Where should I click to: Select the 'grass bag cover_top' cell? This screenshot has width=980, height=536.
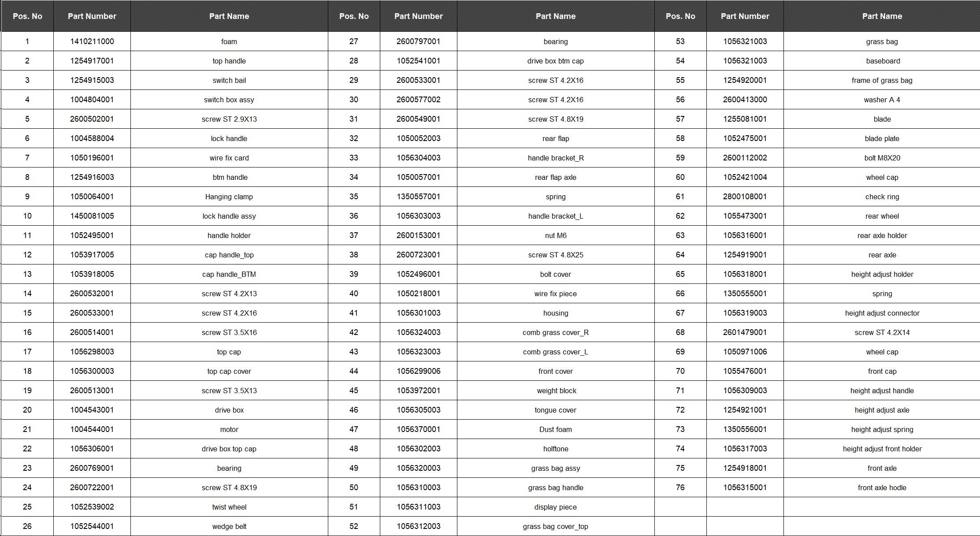[x=556, y=526]
